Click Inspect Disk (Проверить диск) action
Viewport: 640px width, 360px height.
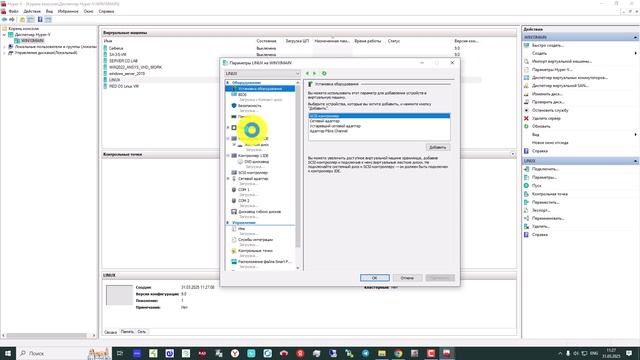(548, 102)
